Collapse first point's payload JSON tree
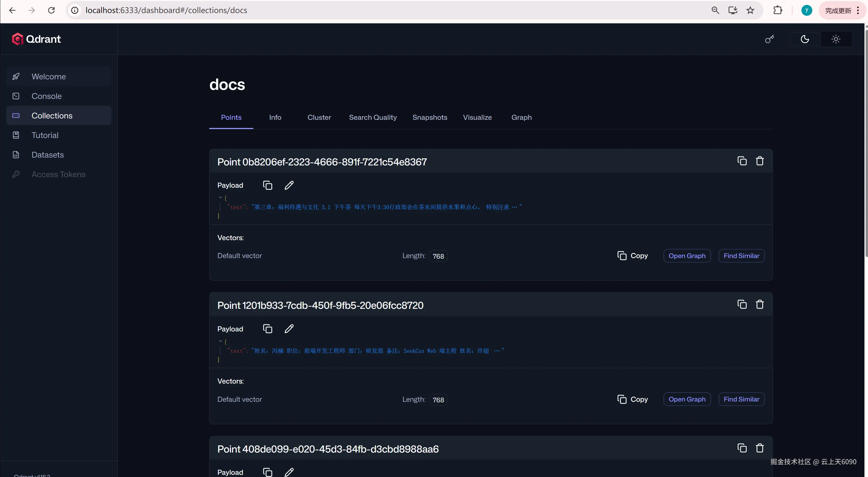Screen dimensions: 868x477 tap(220, 198)
